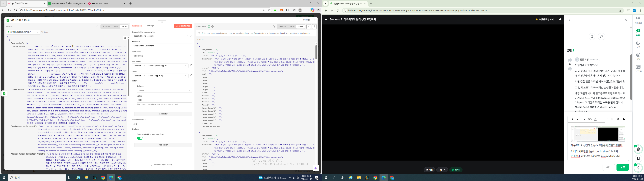Switch to the Settings tab

pos(150,26)
